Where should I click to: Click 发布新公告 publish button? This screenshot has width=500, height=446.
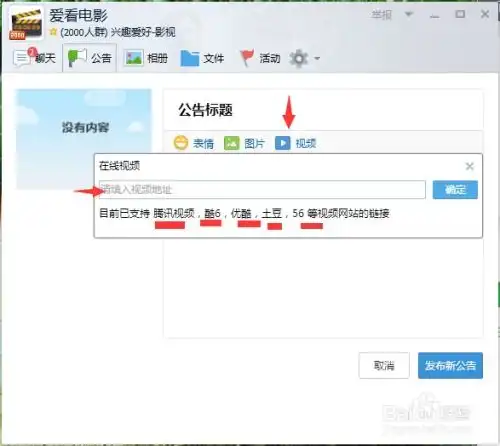click(x=450, y=365)
